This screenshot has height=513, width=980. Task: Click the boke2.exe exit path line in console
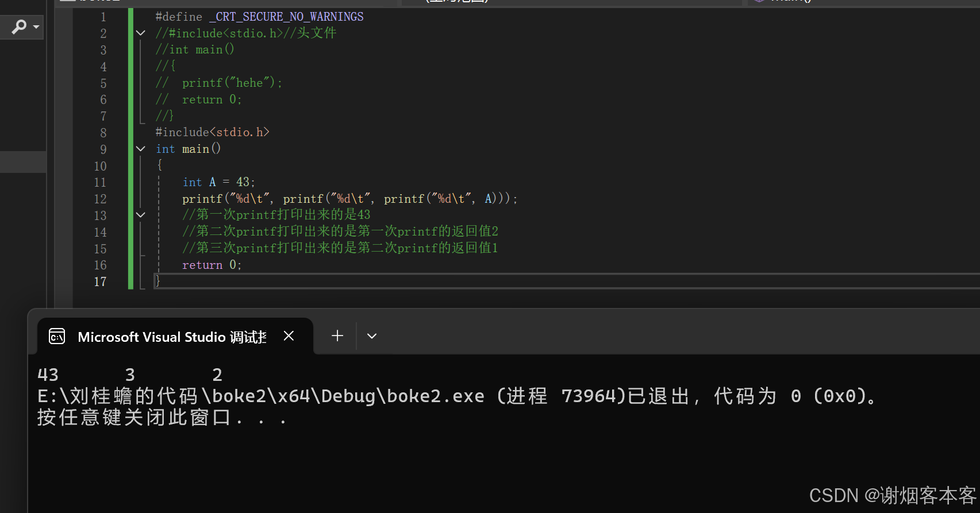coord(457,396)
